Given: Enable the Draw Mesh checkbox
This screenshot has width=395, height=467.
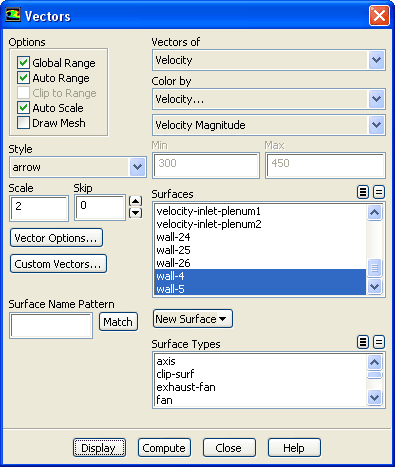Looking at the screenshot, I should (x=23, y=123).
